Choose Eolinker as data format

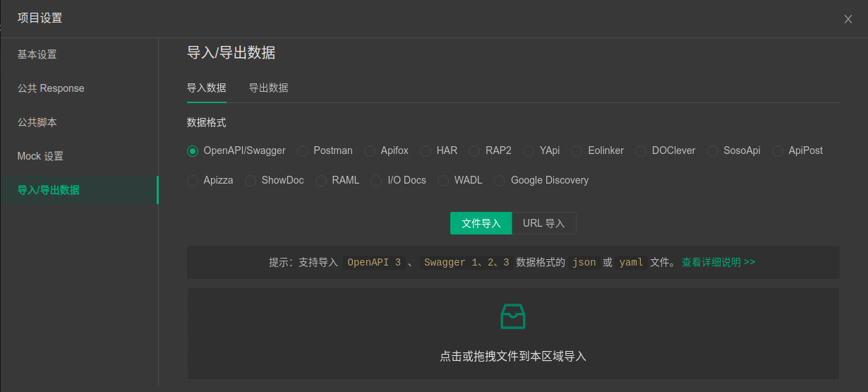coord(577,150)
